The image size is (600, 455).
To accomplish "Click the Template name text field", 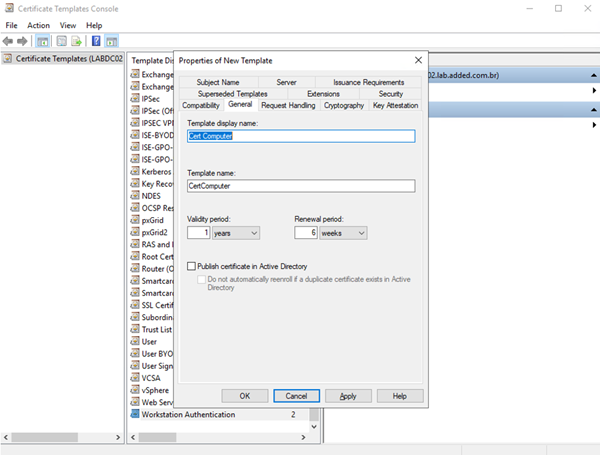I will click(x=301, y=185).
